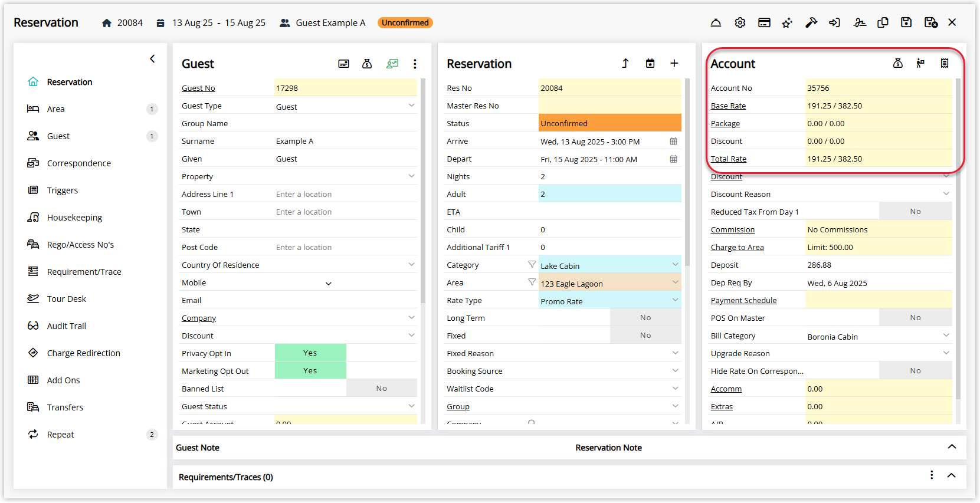
Task: Collapse the Requirements/Traces section chevron
Action: pyautogui.click(x=952, y=475)
